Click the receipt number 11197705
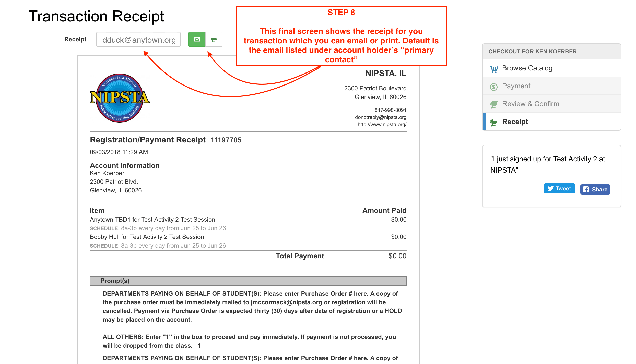The width and height of the screenshot is (636, 364). click(x=226, y=140)
